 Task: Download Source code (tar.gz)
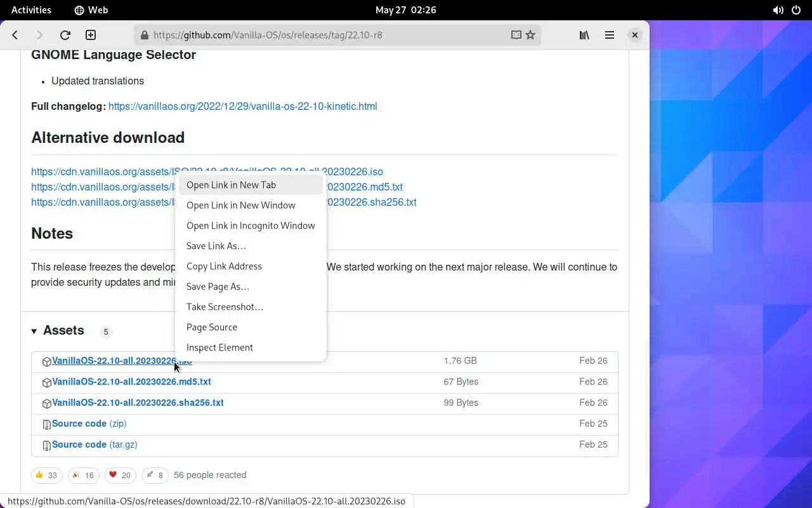point(95,444)
